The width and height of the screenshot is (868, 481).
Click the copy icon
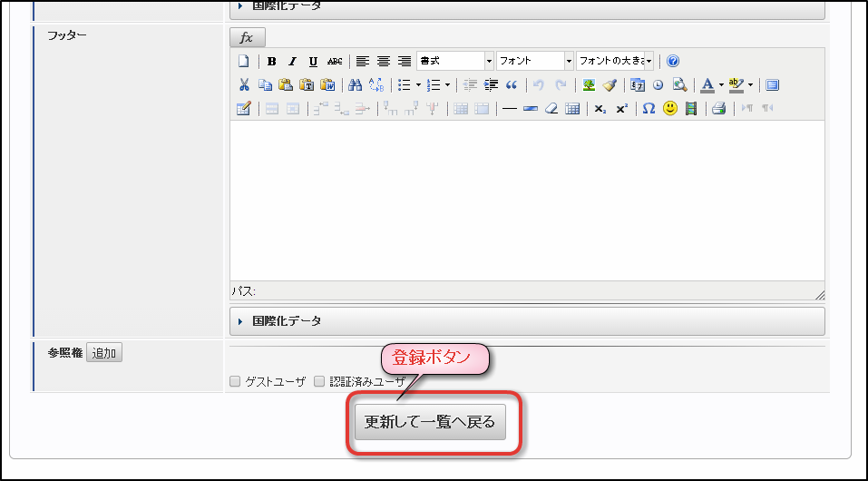pyautogui.click(x=265, y=84)
